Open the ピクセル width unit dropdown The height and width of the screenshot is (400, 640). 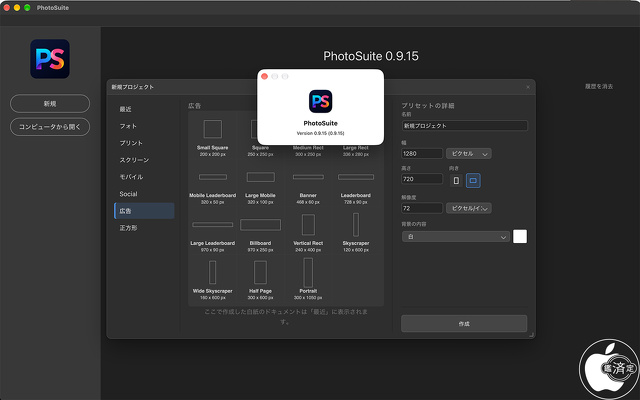(469, 153)
